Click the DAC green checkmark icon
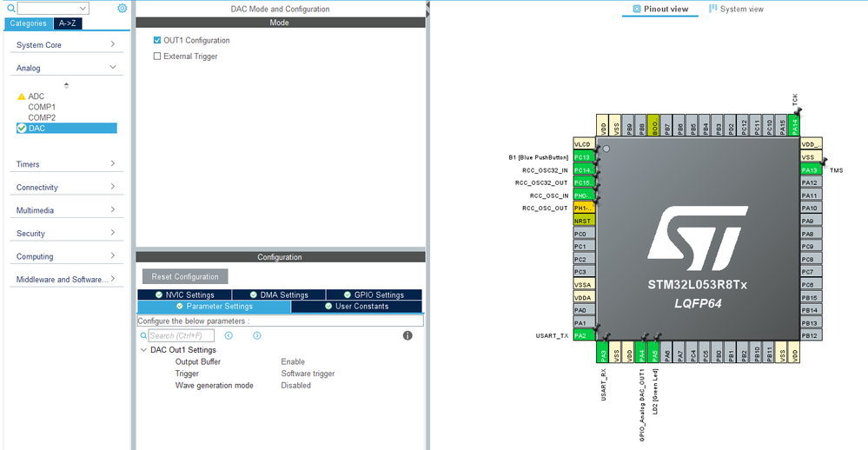Screen dimensions: 868x450 tap(22, 129)
